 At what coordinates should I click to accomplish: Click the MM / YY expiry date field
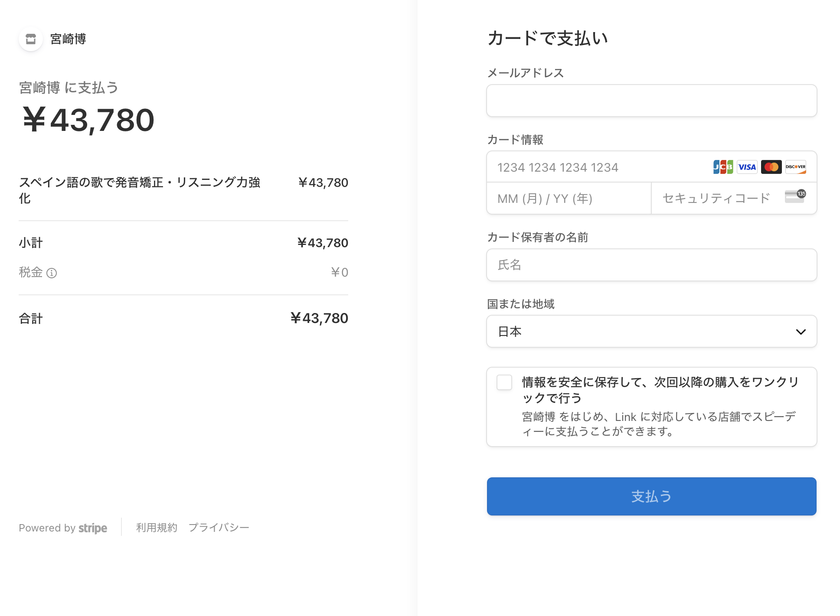coord(569,198)
